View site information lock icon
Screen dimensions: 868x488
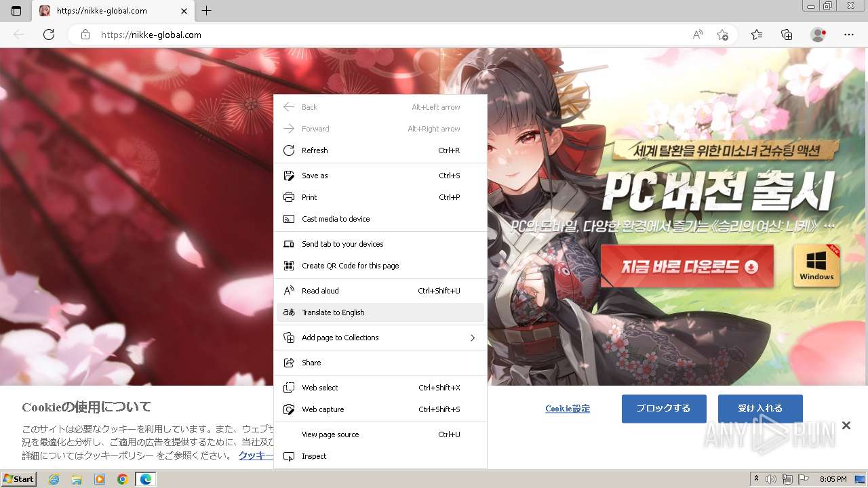pyautogui.click(x=85, y=35)
